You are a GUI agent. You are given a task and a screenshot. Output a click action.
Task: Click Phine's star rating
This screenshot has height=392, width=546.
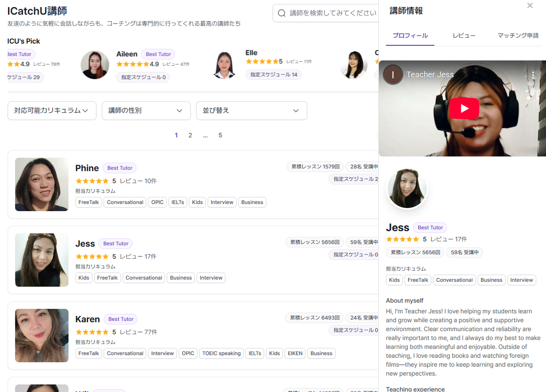pos(92,181)
